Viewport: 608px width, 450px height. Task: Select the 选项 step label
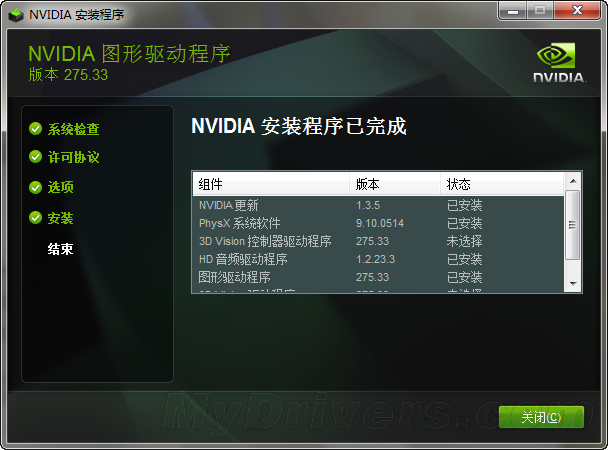coord(60,187)
